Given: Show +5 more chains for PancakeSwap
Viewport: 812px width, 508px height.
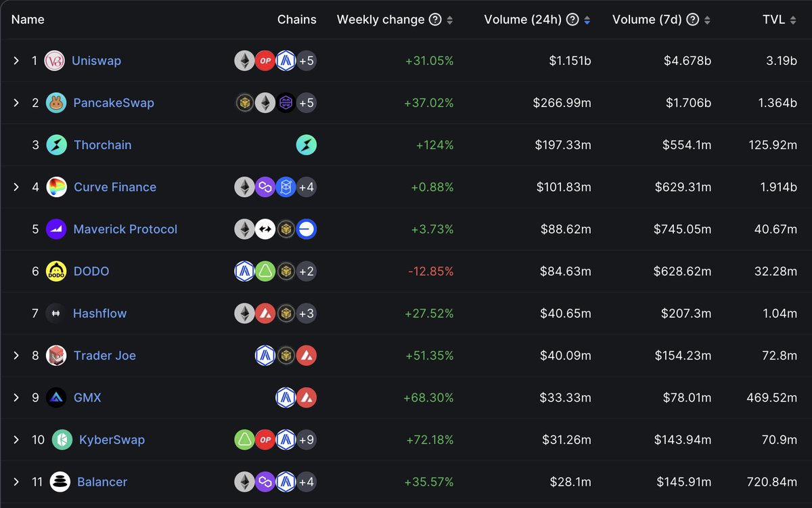Looking at the screenshot, I should pyautogui.click(x=307, y=103).
